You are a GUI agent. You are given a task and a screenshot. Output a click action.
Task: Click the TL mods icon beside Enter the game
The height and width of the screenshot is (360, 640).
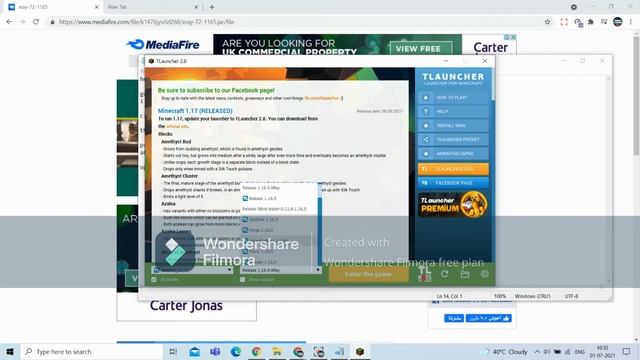click(x=424, y=273)
